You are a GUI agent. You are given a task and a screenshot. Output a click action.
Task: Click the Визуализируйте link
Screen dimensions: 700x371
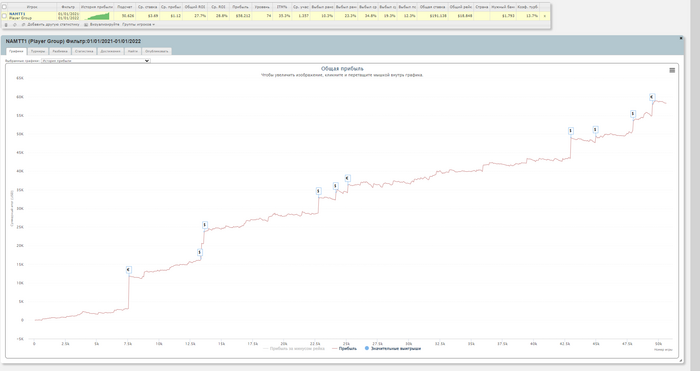pyautogui.click(x=104, y=25)
